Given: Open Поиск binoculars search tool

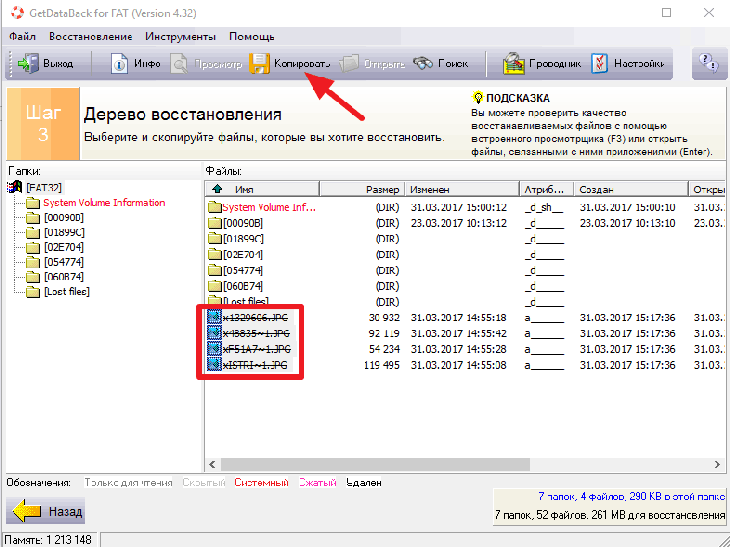Looking at the screenshot, I should tap(423, 63).
